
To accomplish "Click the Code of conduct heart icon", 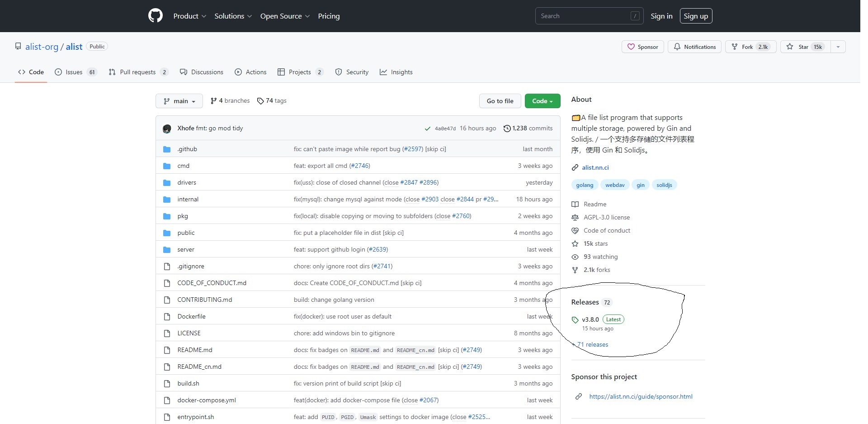I will point(575,230).
